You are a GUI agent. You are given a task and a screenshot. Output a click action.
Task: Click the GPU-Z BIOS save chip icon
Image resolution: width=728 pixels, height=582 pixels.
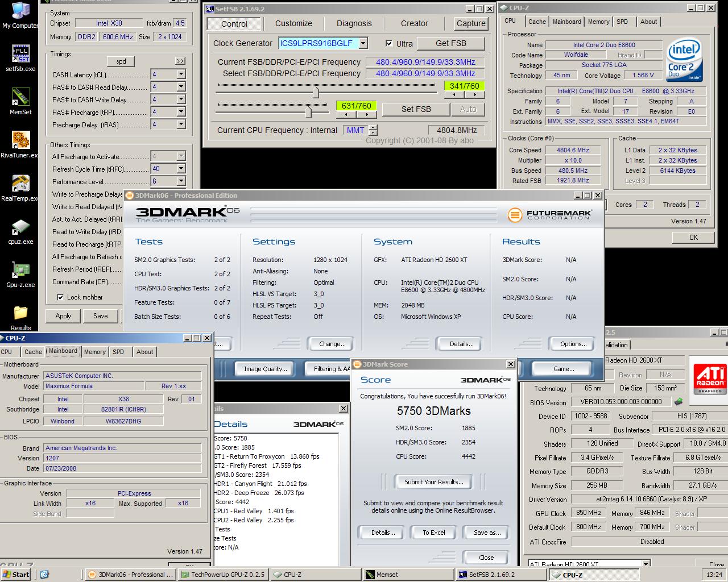pos(678,402)
